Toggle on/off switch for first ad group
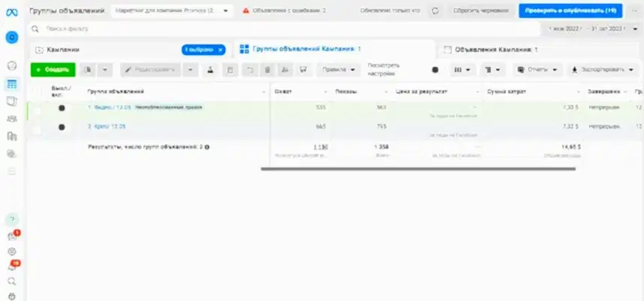The height and width of the screenshot is (301, 644). tap(62, 108)
